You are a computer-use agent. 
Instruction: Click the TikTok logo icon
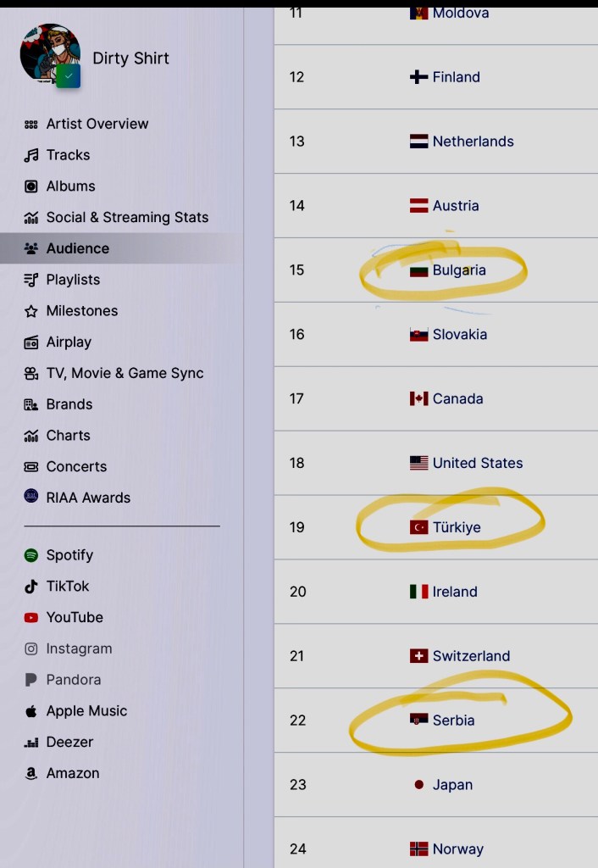31,587
